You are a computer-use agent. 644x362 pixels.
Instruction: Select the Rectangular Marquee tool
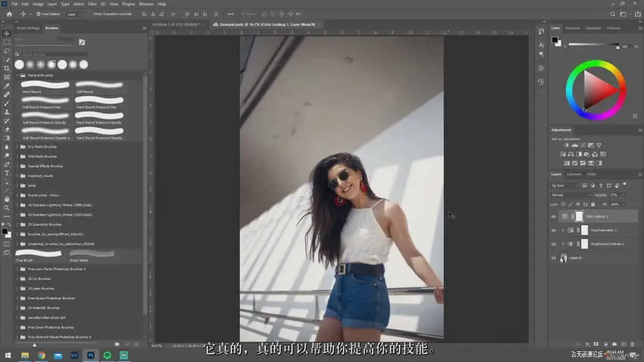(7, 42)
